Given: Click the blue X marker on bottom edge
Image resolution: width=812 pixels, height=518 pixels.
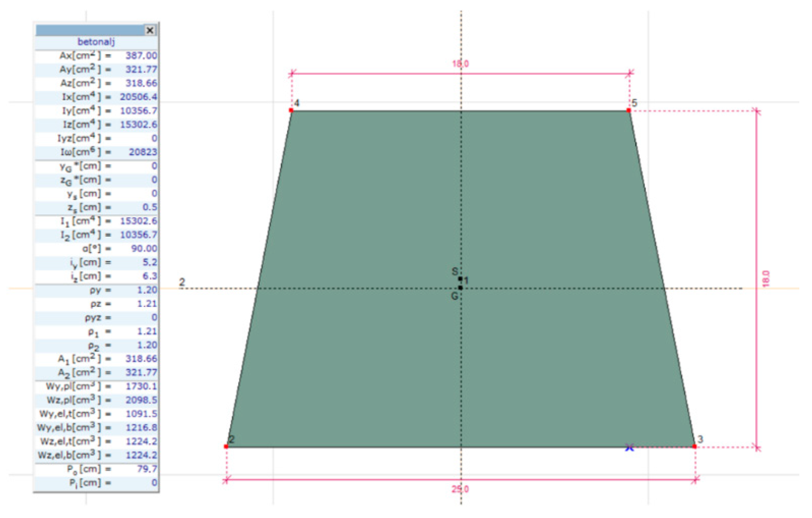Looking at the screenshot, I should coord(629,448).
